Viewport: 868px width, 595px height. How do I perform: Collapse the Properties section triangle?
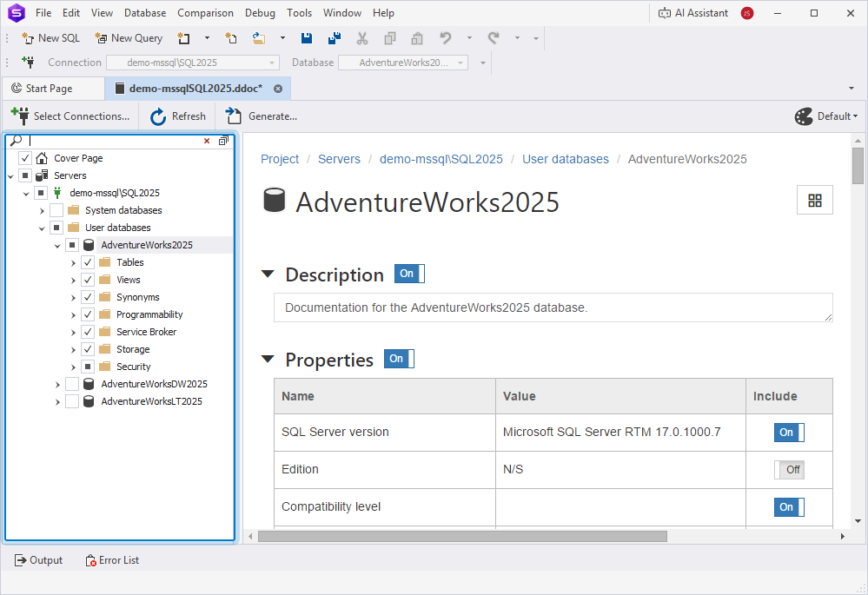[268, 359]
